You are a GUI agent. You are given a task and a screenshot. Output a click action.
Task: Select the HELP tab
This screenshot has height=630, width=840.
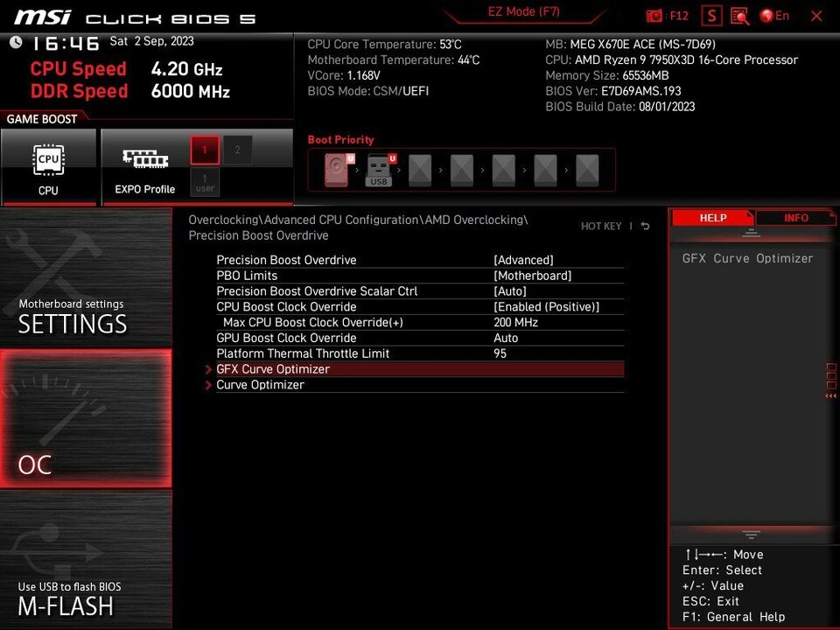(713, 218)
